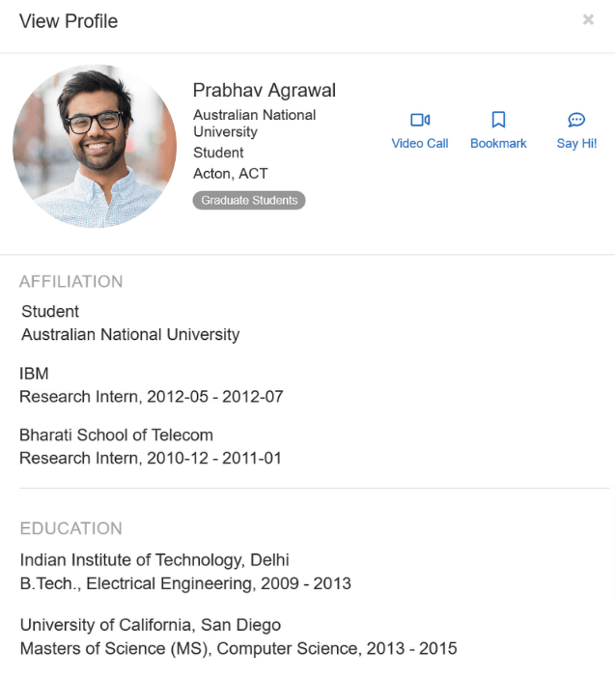Click the Acton, ACT location text

click(x=231, y=174)
